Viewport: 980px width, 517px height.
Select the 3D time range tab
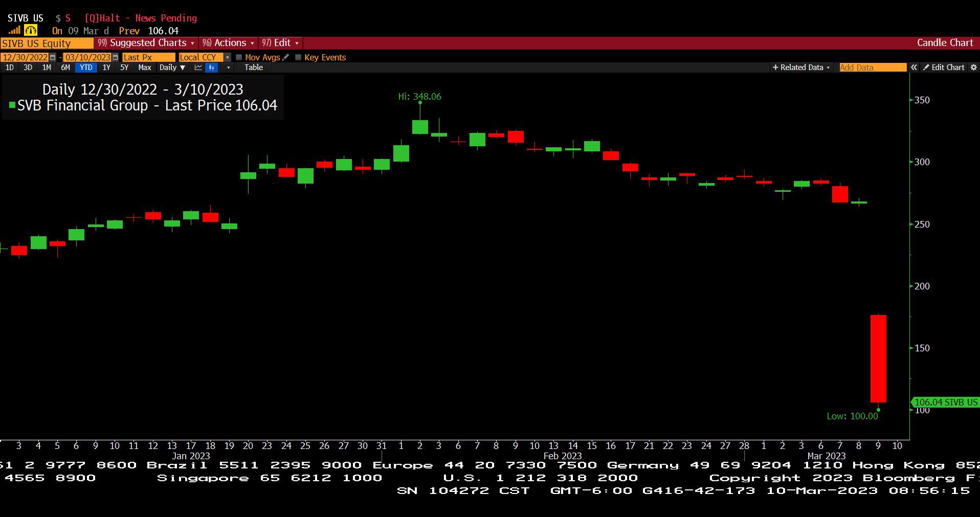click(x=28, y=68)
